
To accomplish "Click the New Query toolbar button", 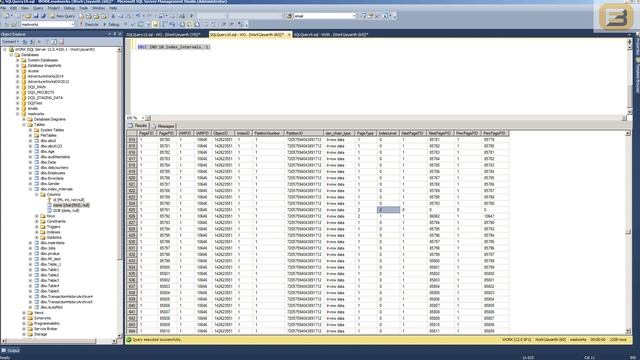I will pyautogui.click(x=62, y=16).
